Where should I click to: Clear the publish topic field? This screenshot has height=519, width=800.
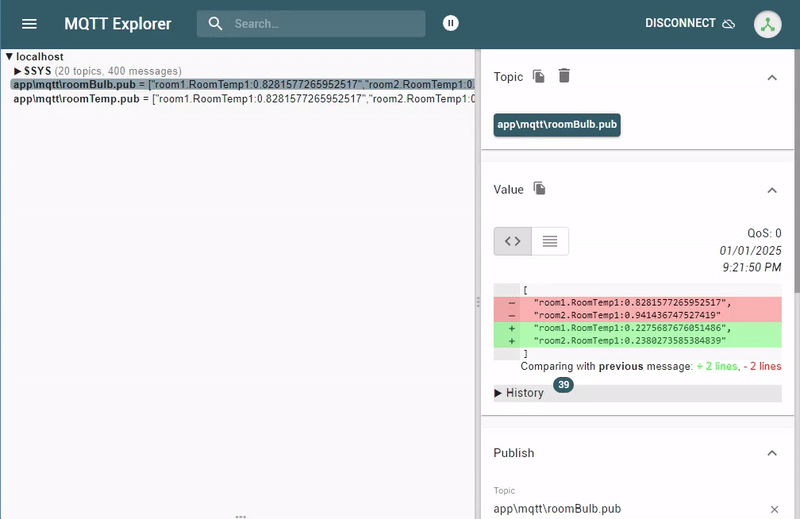[774, 509]
